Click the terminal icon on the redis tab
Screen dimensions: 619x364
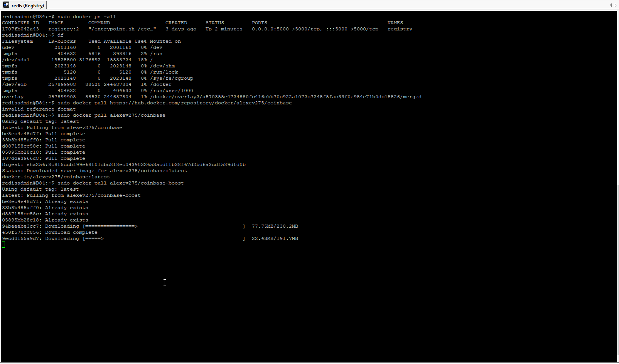6,5
